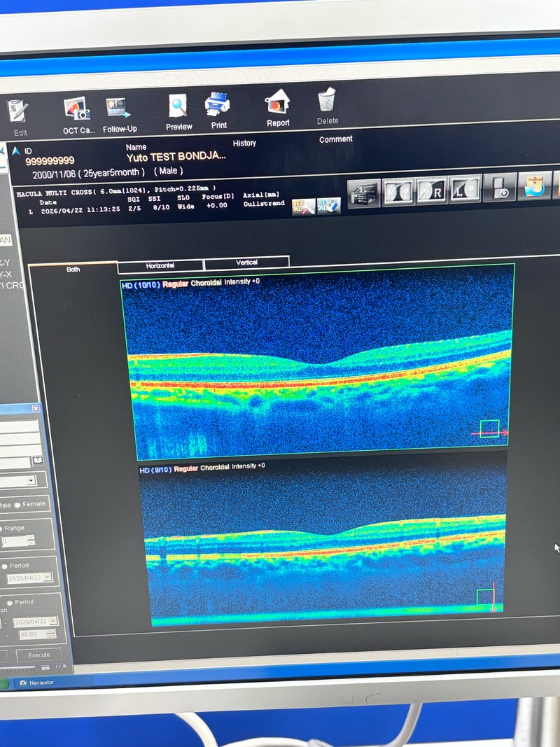Select the Female radio button
The width and height of the screenshot is (560, 747).
17,505
